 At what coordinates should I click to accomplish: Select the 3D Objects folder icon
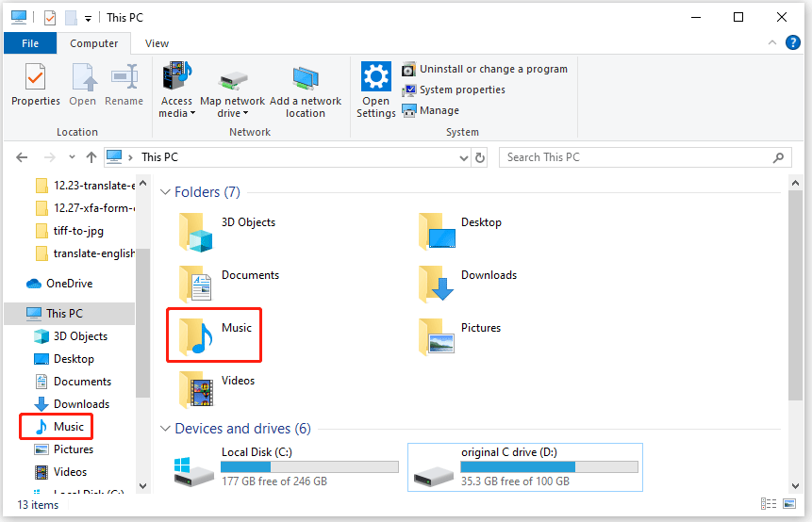(x=197, y=230)
